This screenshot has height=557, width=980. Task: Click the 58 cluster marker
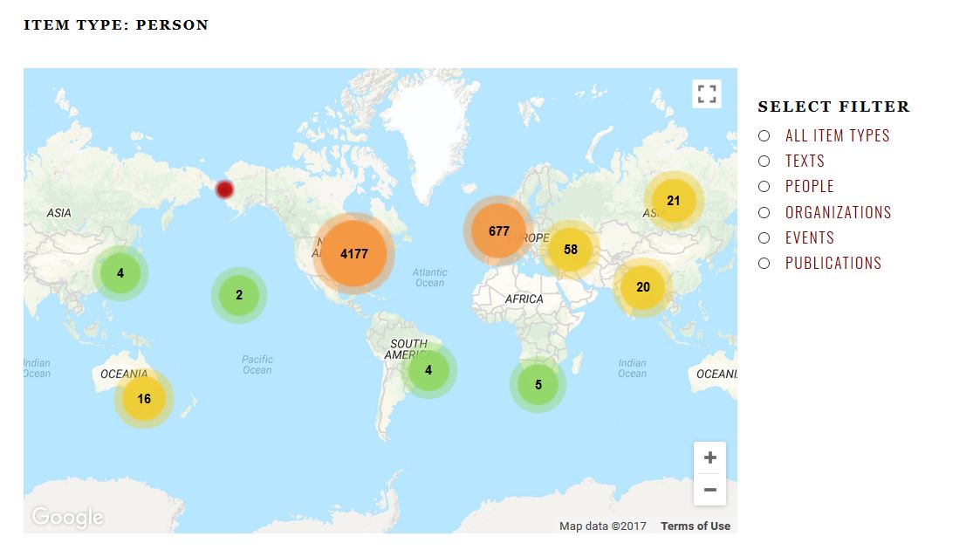click(x=571, y=250)
